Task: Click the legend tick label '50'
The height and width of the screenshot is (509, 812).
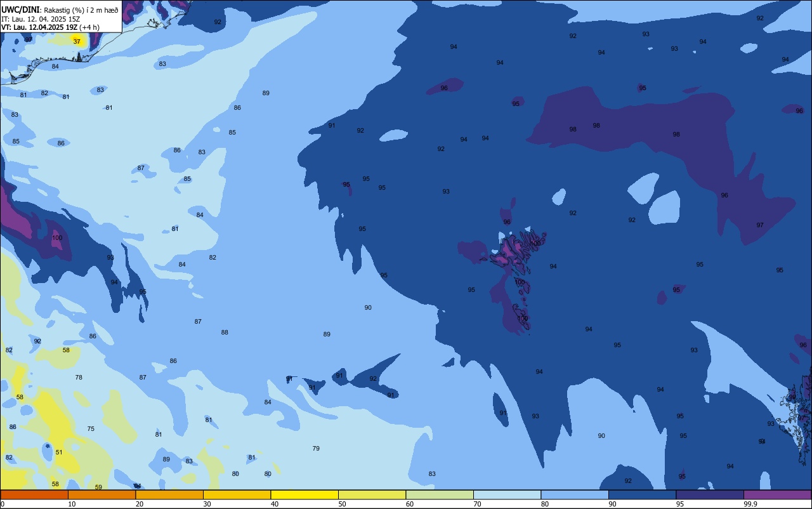Action: point(342,504)
